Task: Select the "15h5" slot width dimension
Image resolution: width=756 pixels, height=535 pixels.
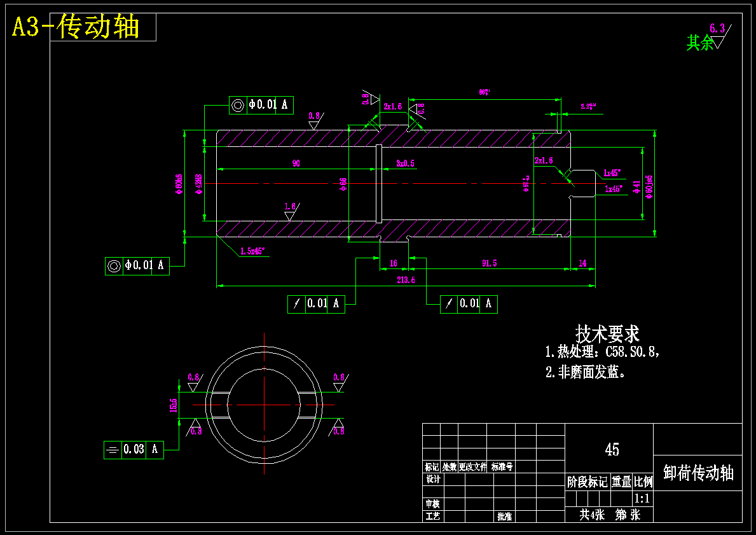Action: click(174, 405)
